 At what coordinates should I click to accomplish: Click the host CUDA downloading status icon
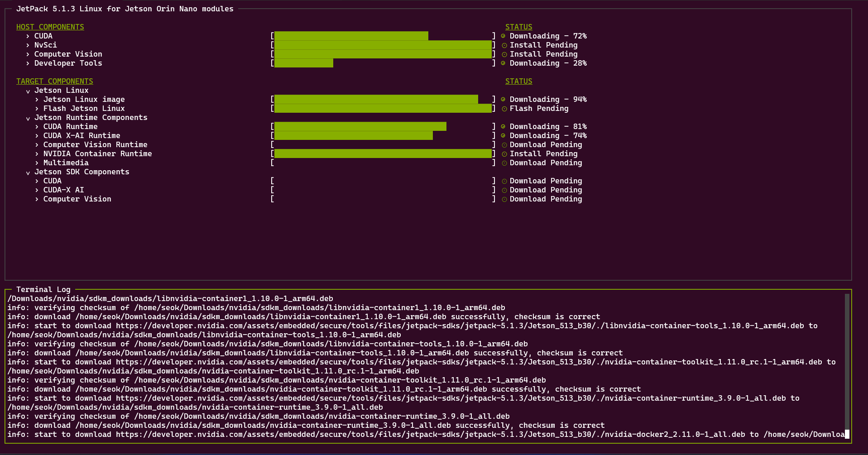pos(503,36)
